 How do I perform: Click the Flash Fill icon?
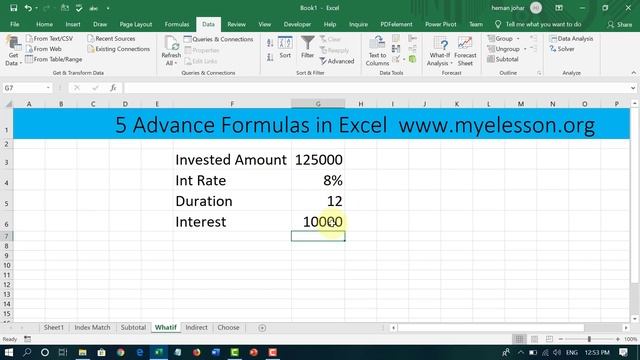pos(396,38)
